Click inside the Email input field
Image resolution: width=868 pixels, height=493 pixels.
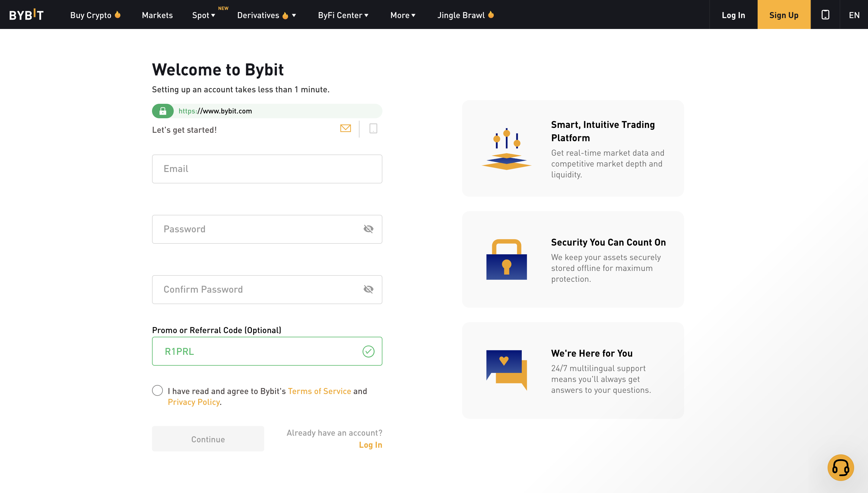[x=267, y=169]
